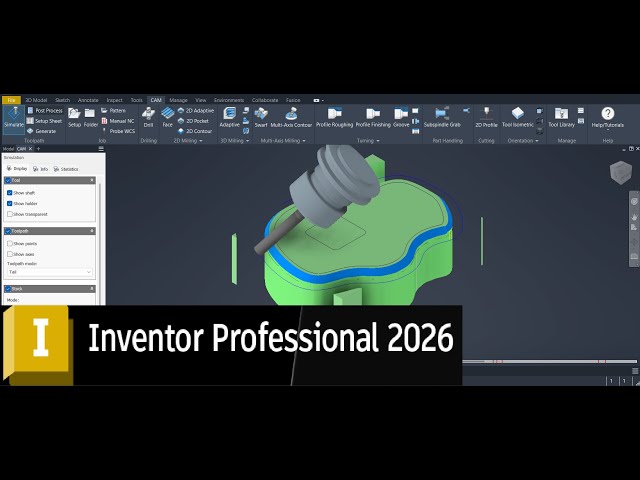
Task: Open the Statistics tab in Simulation panel
Action: pos(66,169)
